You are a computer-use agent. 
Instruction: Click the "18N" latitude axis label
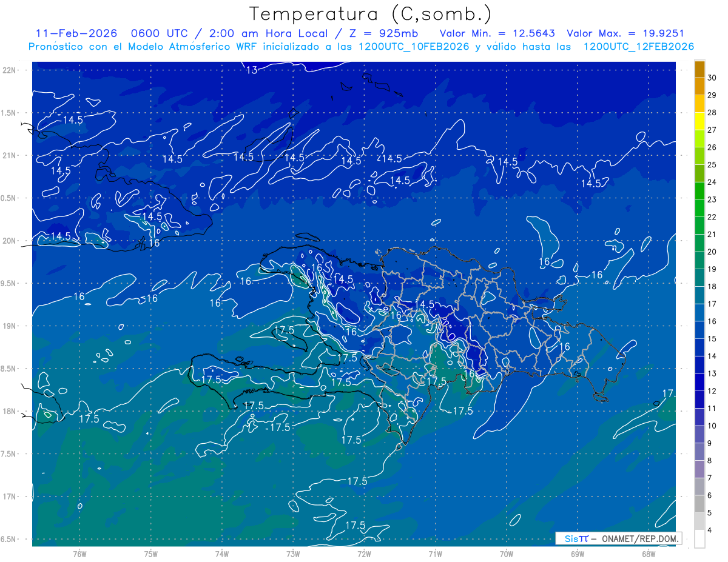pos(9,411)
